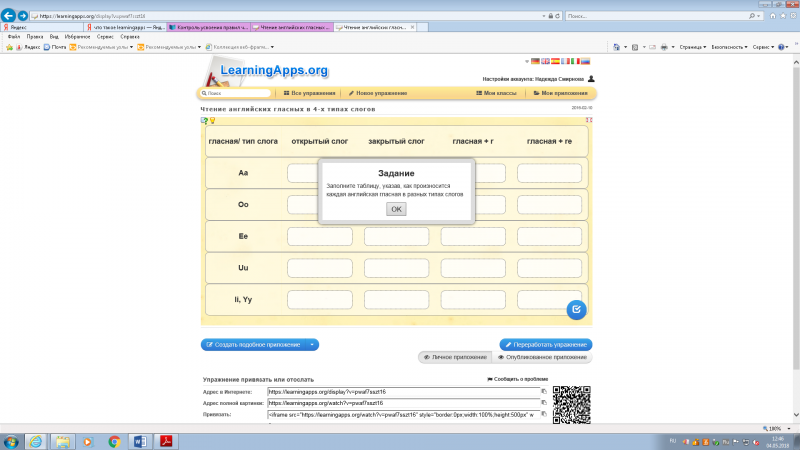Screen dimensions: 800x450
Task: Go forward with the browser forward arrow
Action: point(22,16)
